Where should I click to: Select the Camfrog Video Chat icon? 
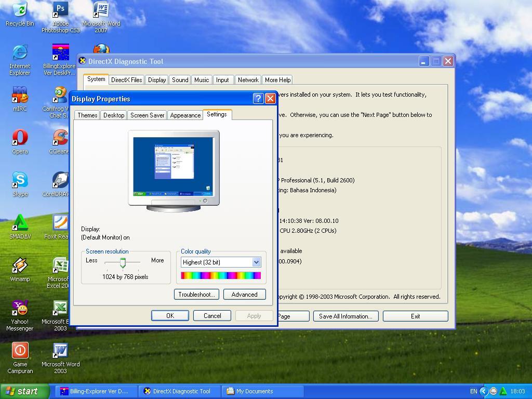click(x=56, y=102)
